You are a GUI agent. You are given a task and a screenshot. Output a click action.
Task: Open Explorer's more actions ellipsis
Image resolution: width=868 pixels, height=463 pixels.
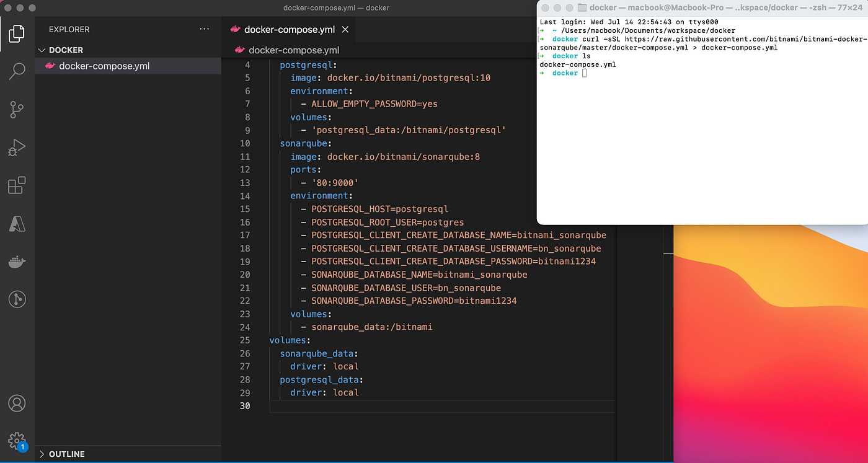[x=205, y=29]
